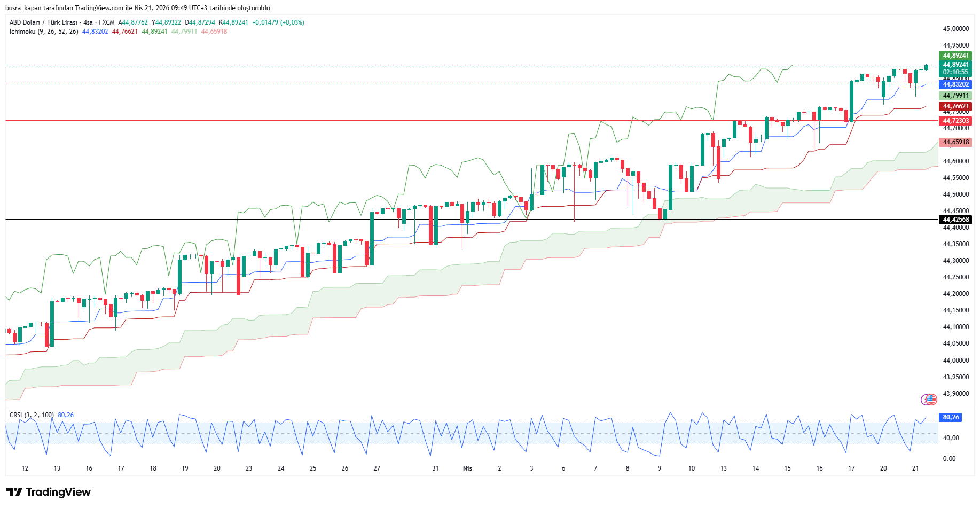Click date 27 on the time axis
980x508 pixels.
pos(377,468)
